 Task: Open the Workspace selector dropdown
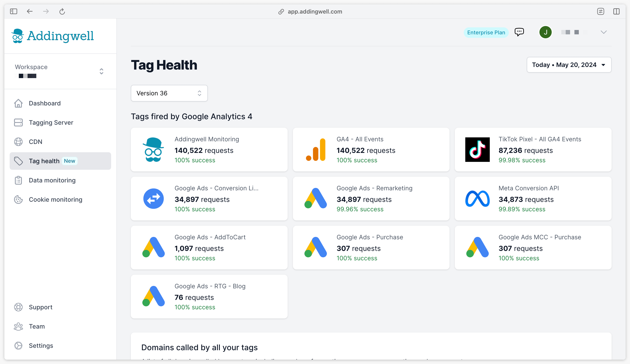60,71
